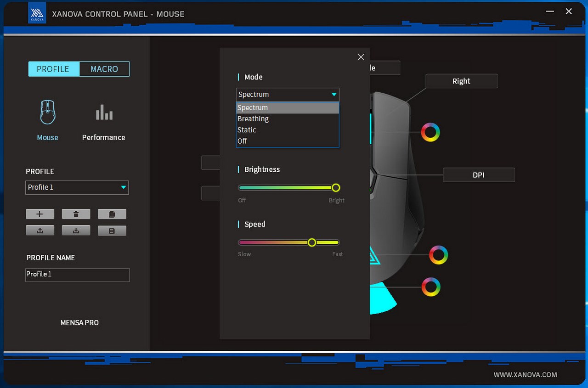Image resolution: width=588 pixels, height=388 pixels.
Task: Close the Xanova control panel window
Action: [569, 11]
